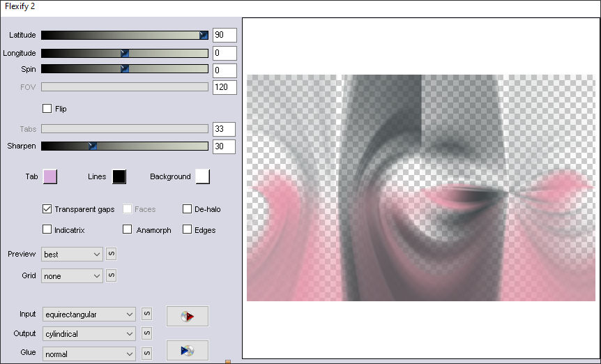Click the reset button next to Preview

(x=111, y=254)
